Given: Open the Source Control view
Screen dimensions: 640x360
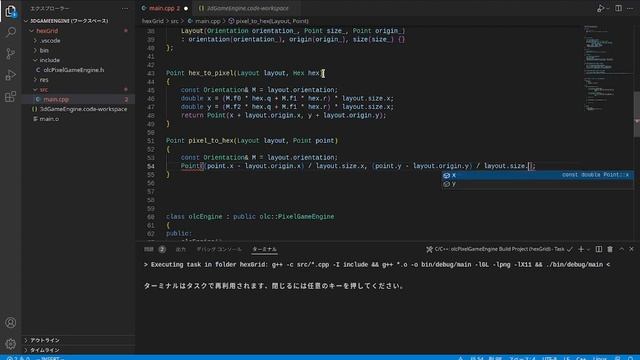Looking at the screenshot, I should click(11, 53).
